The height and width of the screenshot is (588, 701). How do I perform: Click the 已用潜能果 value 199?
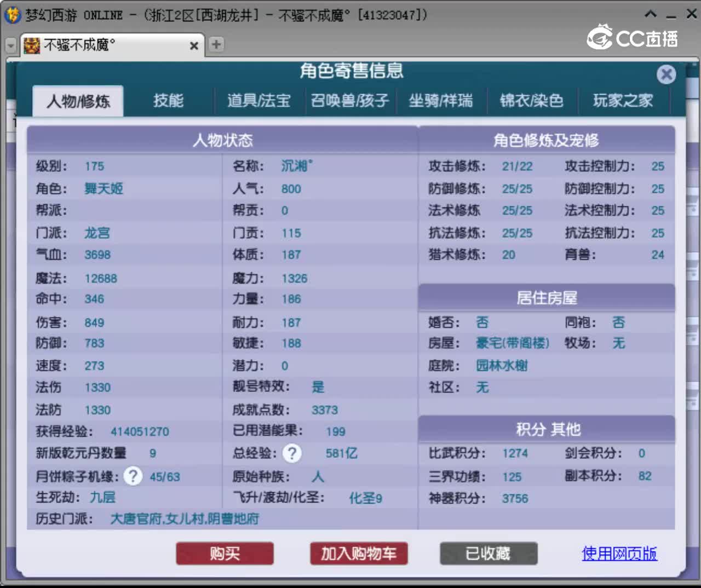pos(336,432)
